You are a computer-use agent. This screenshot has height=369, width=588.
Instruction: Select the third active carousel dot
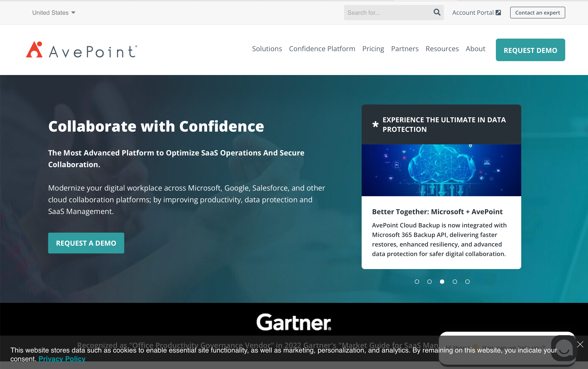pyautogui.click(x=442, y=282)
